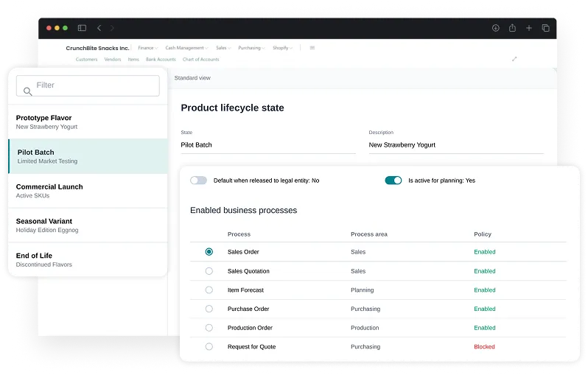Click the Request for Quote process name

click(x=251, y=346)
